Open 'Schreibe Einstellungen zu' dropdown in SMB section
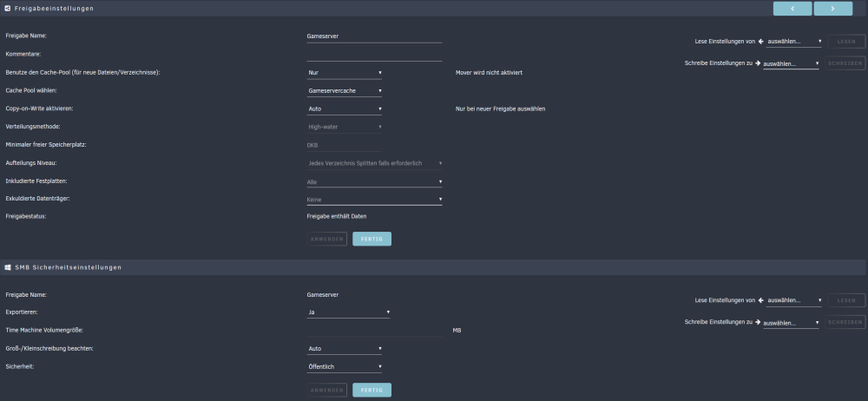The width and height of the screenshot is (868, 401). pyautogui.click(x=791, y=322)
